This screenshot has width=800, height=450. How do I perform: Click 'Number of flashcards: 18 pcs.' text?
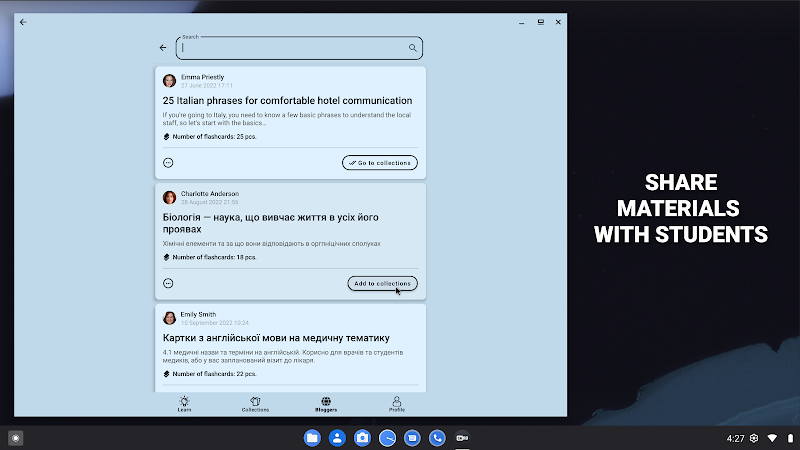pos(214,257)
